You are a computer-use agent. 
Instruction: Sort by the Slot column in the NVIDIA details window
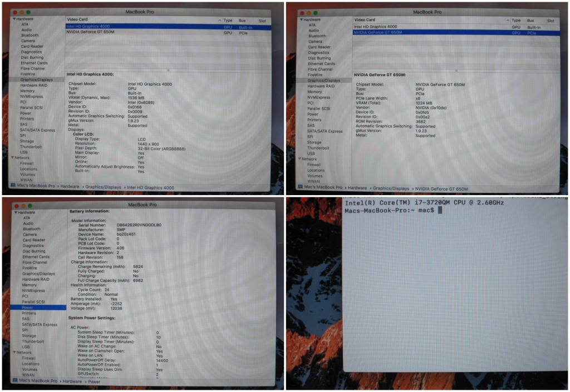(551, 21)
